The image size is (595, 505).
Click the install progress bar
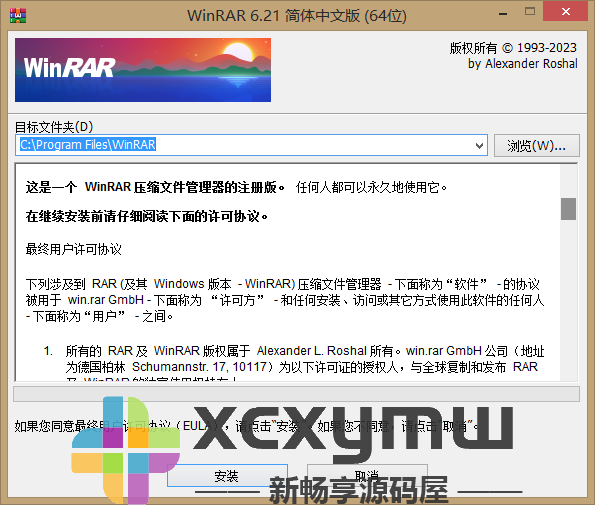tap(296, 394)
